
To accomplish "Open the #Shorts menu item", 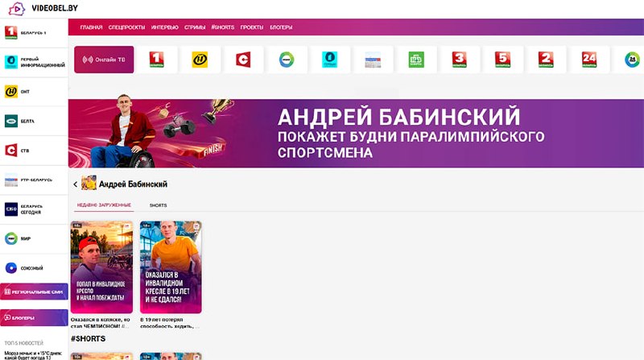I will click(x=223, y=27).
